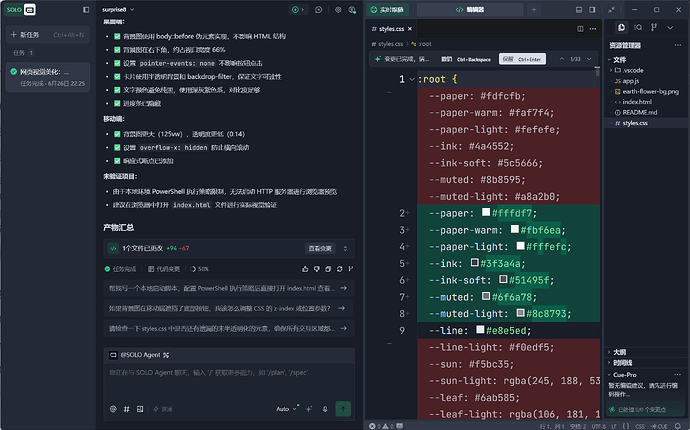
Task: Click the regenerate refresh icon
Action: [339, 269]
